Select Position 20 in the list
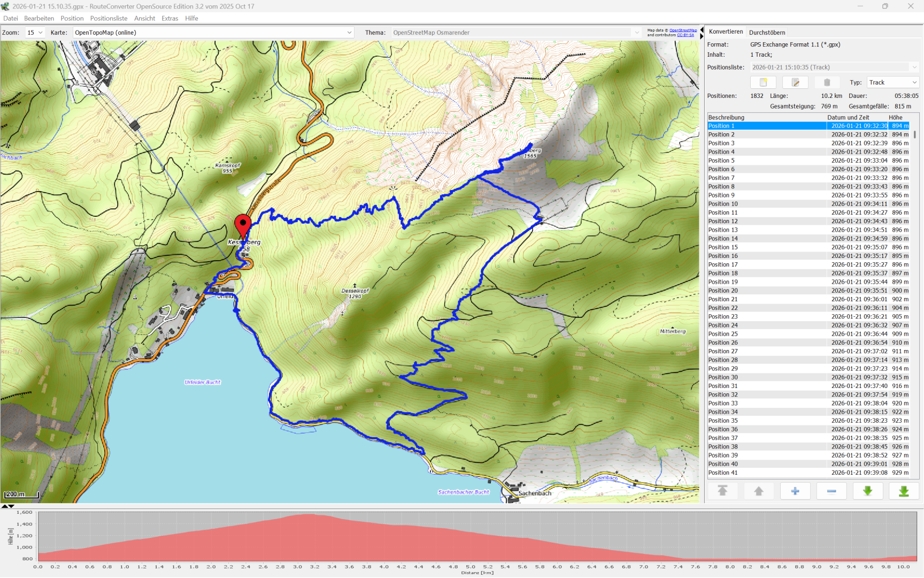This screenshot has height=578, width=924. (x=723, y=291)
